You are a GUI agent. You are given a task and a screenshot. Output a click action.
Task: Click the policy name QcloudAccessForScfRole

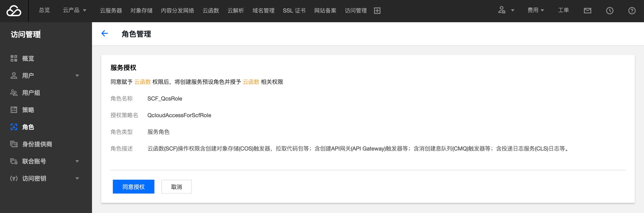(179, 115)
